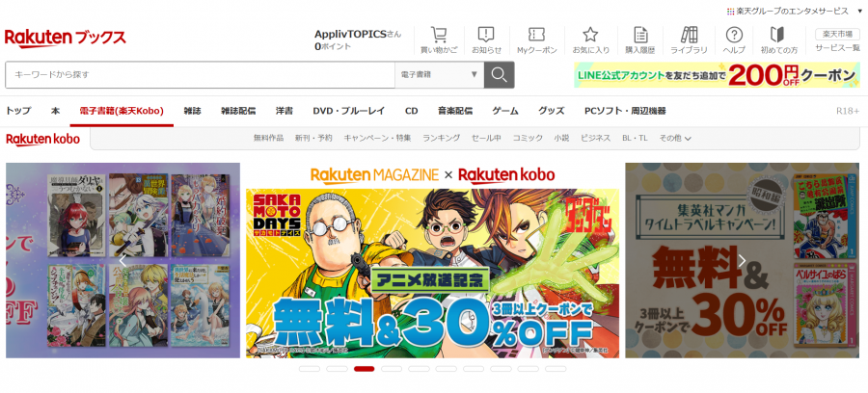Go to the 雑誌配信 tab

coord(238,111)
